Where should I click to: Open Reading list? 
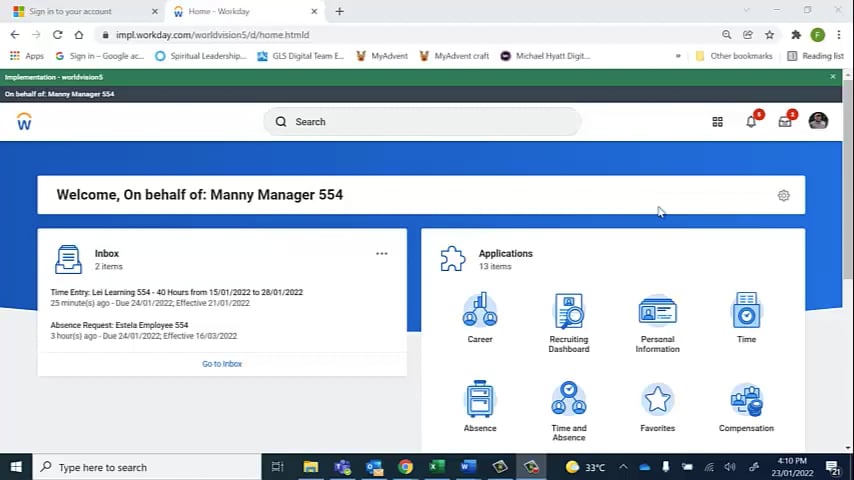point(815,56)
